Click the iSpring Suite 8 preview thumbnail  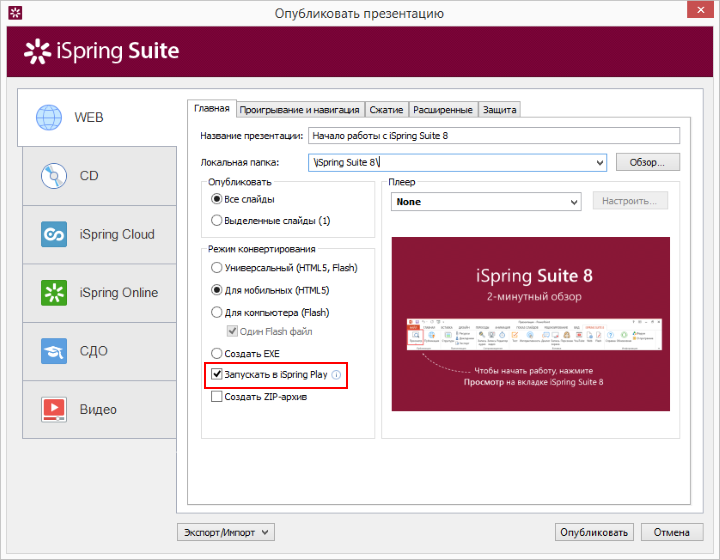coord(530,324)
